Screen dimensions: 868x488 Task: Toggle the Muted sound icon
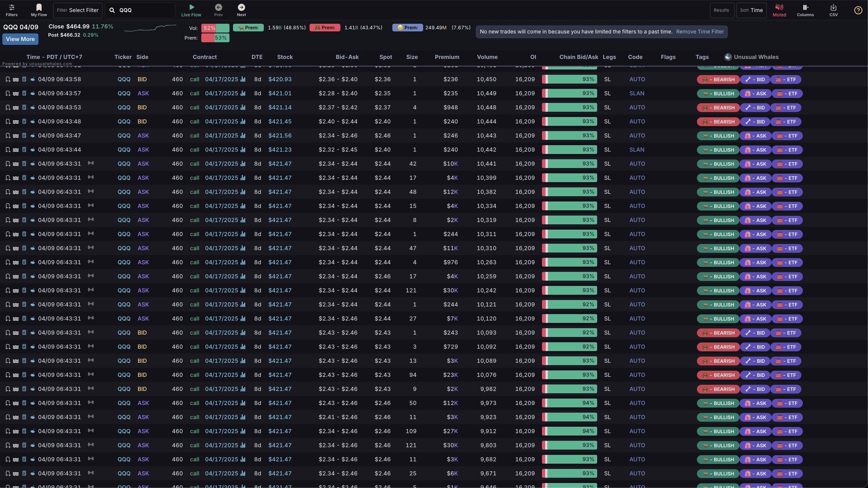pyautogui.click(x=779, y=10)
